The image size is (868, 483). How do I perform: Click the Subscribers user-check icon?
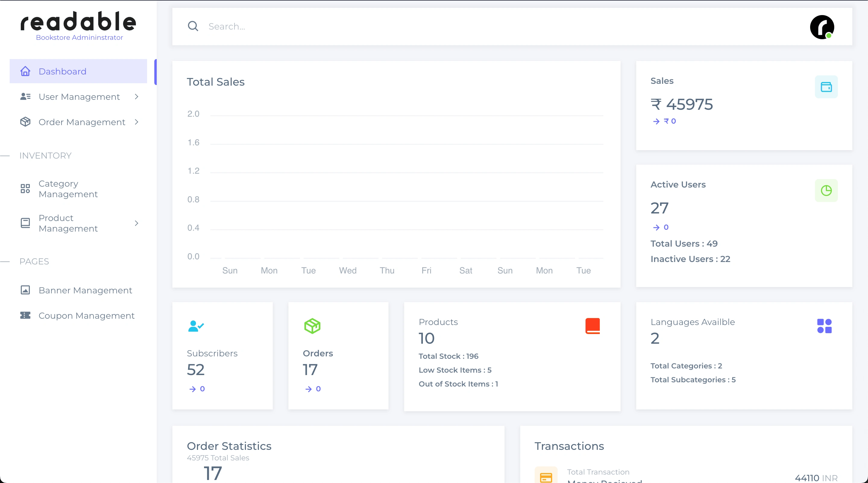coord(196,326)
